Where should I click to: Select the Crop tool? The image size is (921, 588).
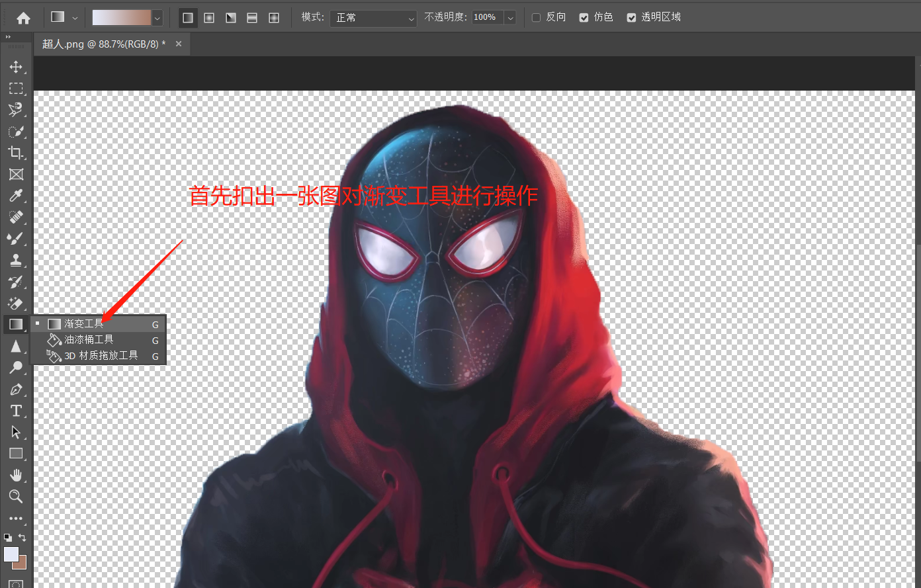(x=16, y=153)
